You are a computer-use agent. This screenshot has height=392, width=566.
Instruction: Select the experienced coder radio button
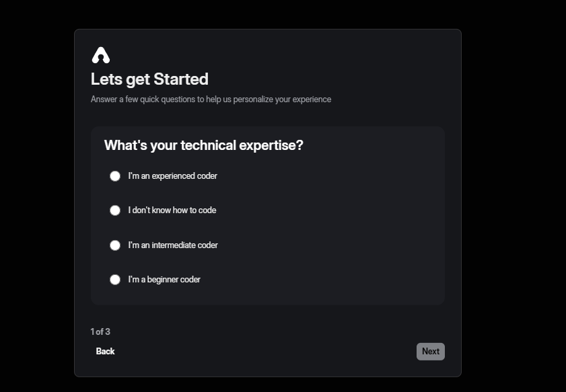pyautogui.click(x=115, y=176)
